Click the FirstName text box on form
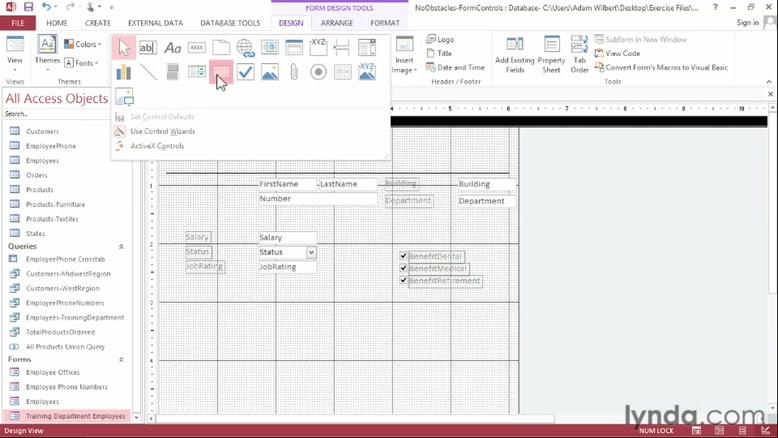The image size is (778, 438). (287, 184)
